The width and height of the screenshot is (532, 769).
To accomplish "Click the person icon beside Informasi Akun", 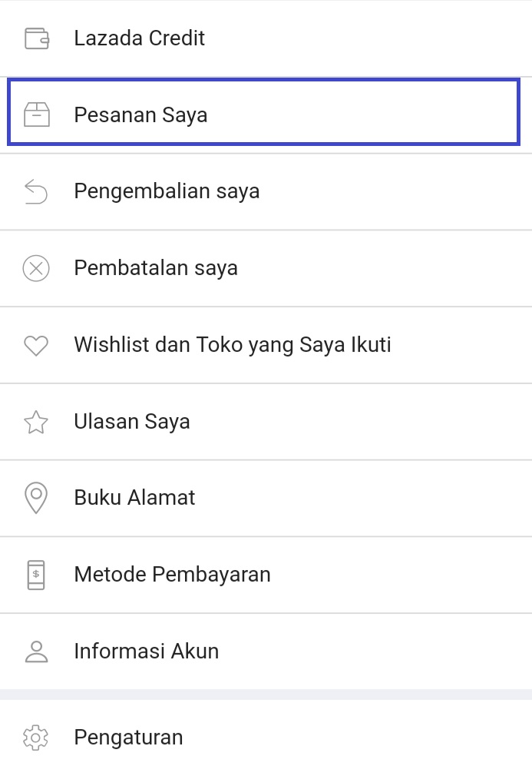I will click(x=37, y=651).
